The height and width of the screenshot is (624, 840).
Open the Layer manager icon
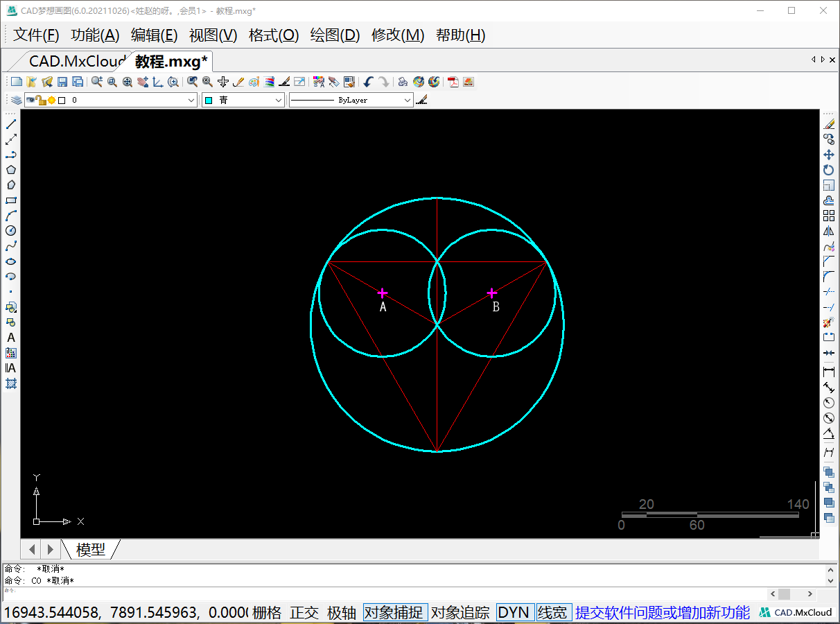(x=16, y=100)
